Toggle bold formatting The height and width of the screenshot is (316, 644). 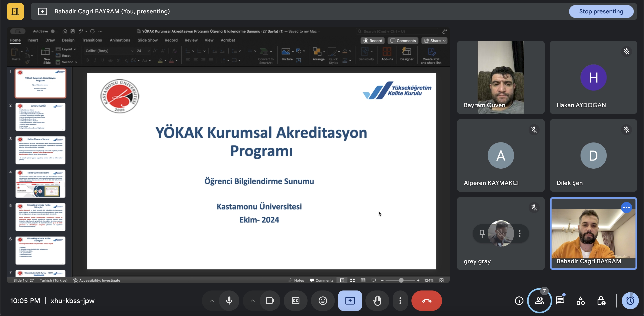tap(88, 60)
